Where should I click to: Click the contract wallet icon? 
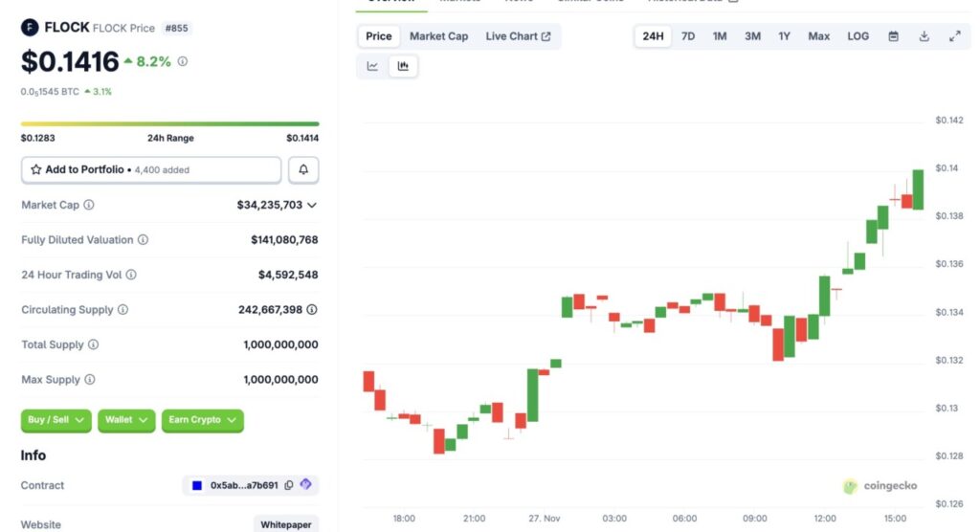(x=305, y=485)
